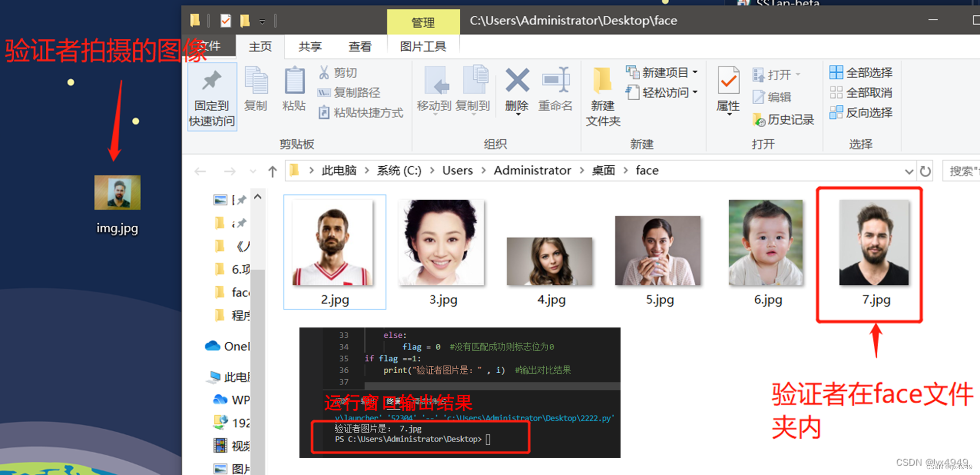Click title bar New folder quick-access icon
The image size is (980, 475).
244,21
